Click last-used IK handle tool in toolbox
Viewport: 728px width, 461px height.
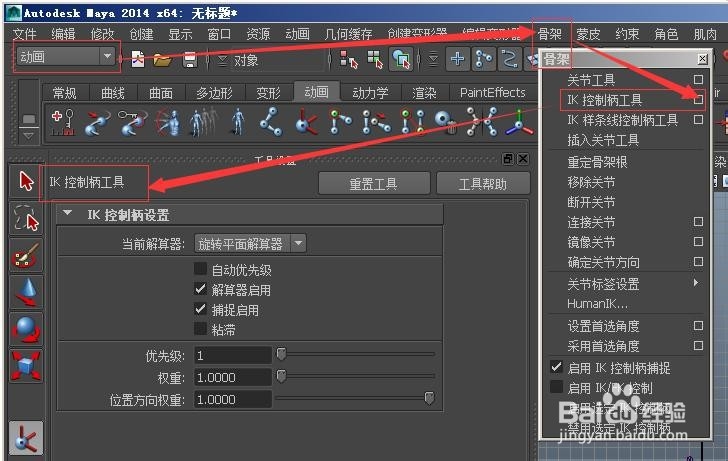[x=26, y=438]
